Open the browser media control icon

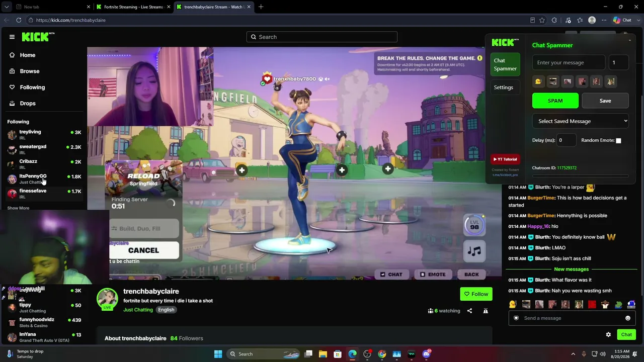coord(568,20)
